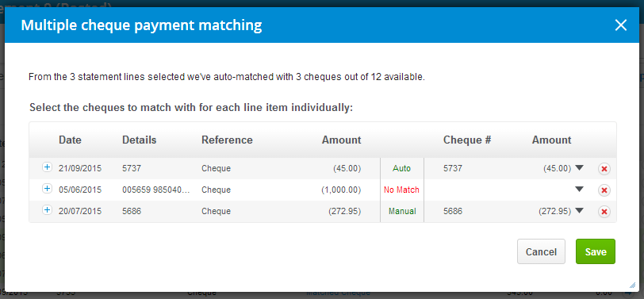
Task: Click the Reference column header
Action: click(227, 140)
